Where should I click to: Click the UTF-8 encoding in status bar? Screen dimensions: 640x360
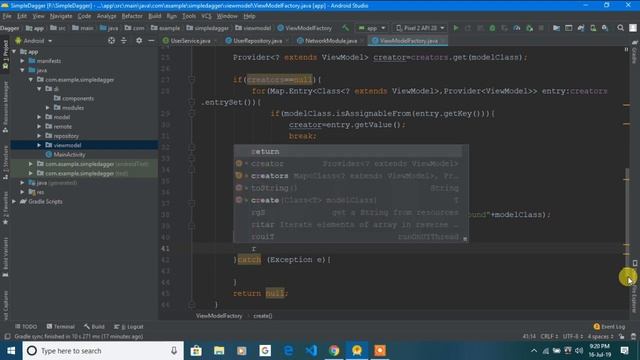[573, 336]
